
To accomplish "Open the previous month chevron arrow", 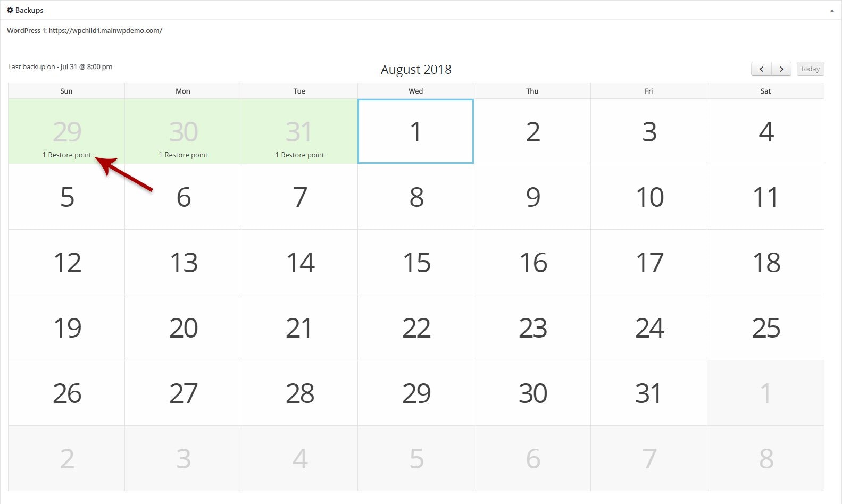I will [x=762, y=69].
